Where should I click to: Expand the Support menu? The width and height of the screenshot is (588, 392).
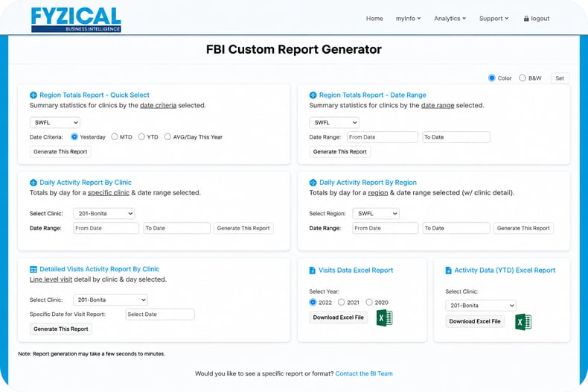[494, 19]
